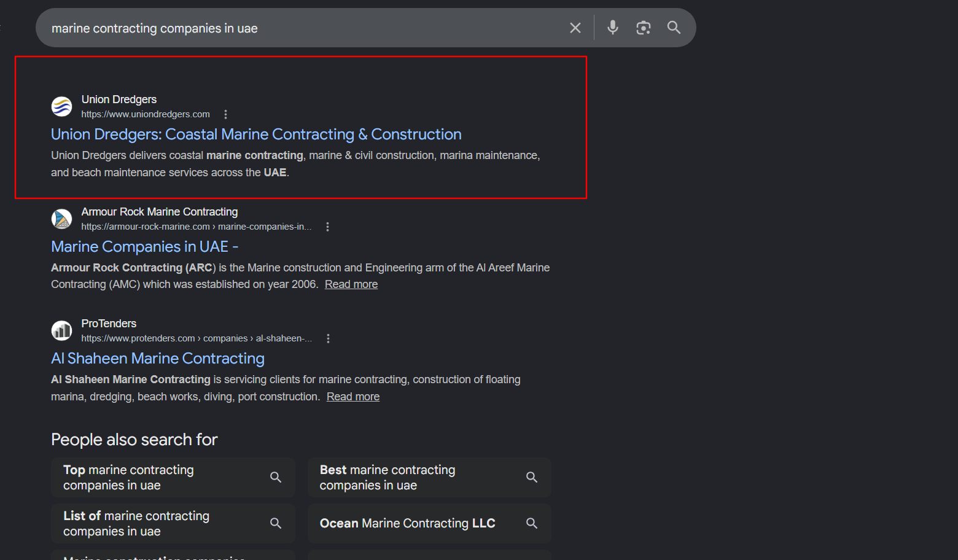Open the Al Shaheen Marine Contracting result
958x560 pixels.
coord(158,359)
